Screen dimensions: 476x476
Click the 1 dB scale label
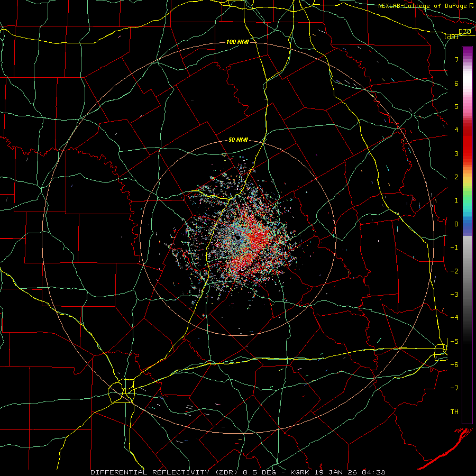(456, 200)
